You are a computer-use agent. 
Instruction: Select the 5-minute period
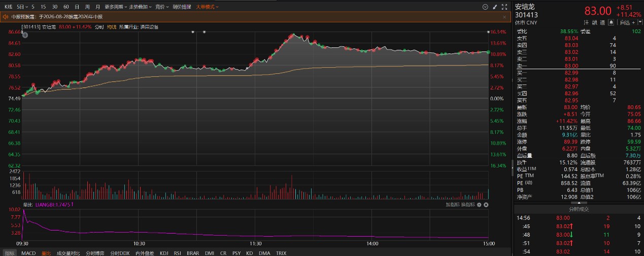pyautogui.click(x=32, y=7)
